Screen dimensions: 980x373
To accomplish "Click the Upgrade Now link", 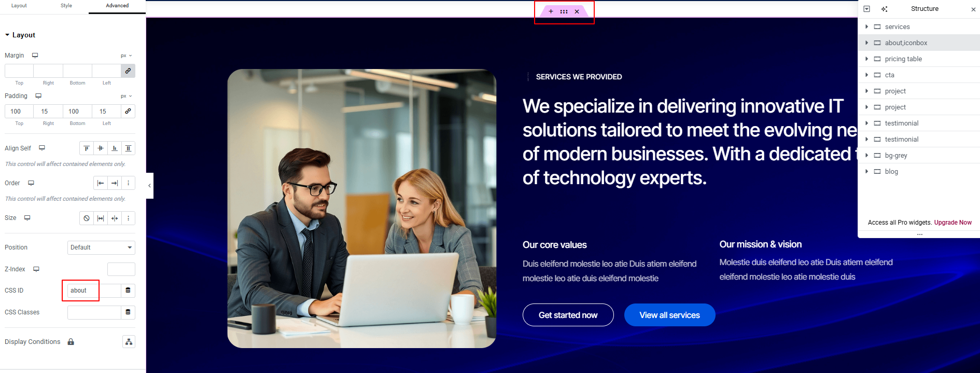I will point(953,223).
